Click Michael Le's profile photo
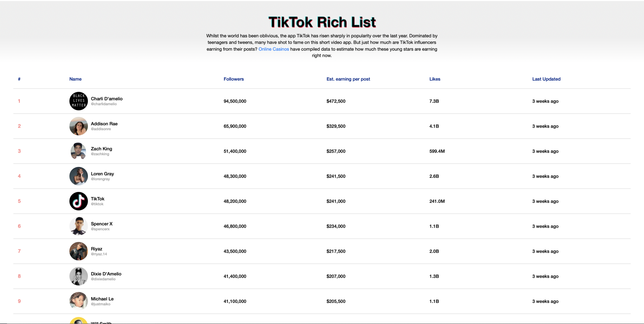 click(x=79, y=301)
